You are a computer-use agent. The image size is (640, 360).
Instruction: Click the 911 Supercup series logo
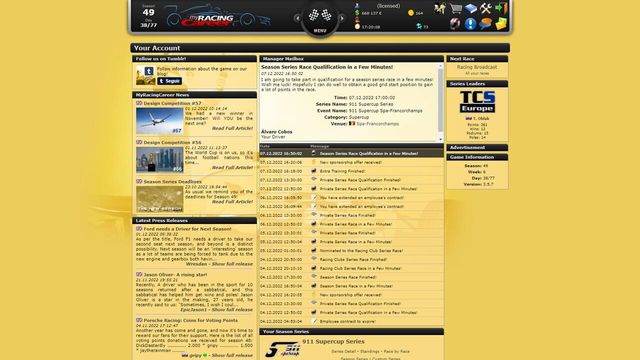(282, 350)
